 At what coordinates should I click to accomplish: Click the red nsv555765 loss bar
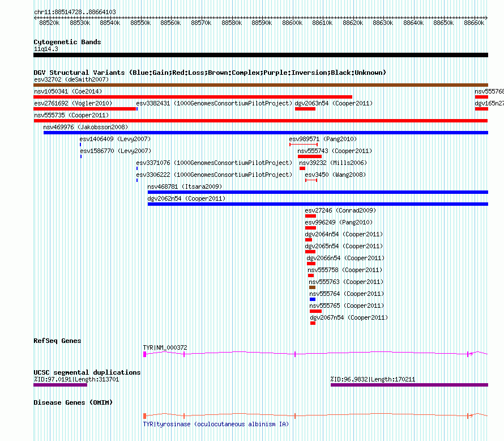pyautogui.click(x=315, y=311)
